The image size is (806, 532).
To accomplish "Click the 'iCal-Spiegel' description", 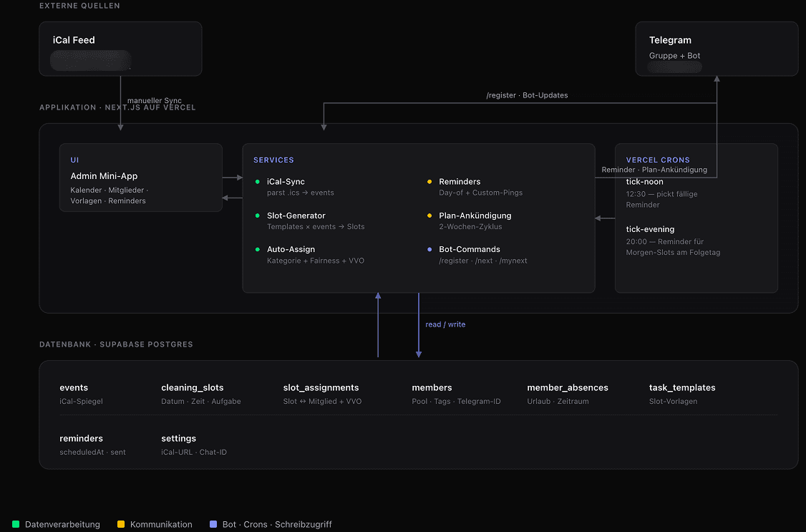I will point(81,402).
